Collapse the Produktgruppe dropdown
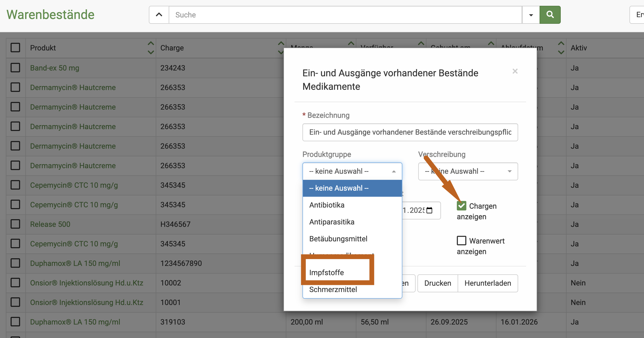 coord(352,171)
